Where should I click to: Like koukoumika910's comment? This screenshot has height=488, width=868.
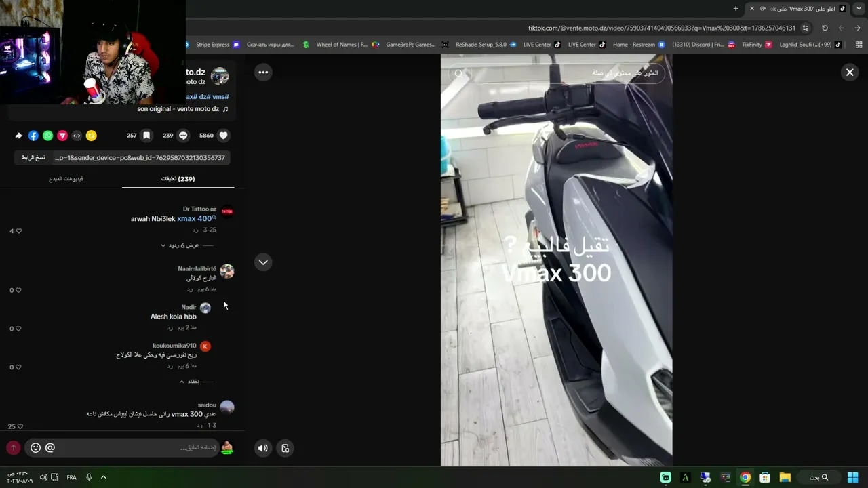pyautogui.click(x=18, y=367)
